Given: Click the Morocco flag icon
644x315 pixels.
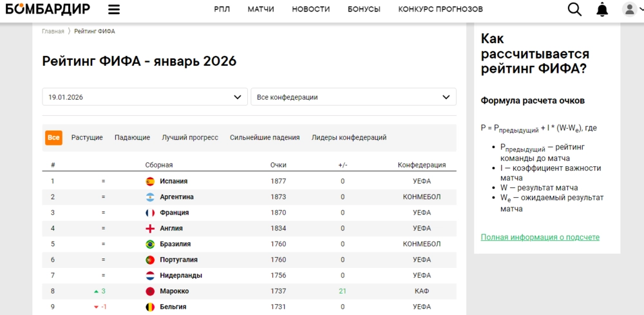Looking at the screenshot, I should 150,292.
